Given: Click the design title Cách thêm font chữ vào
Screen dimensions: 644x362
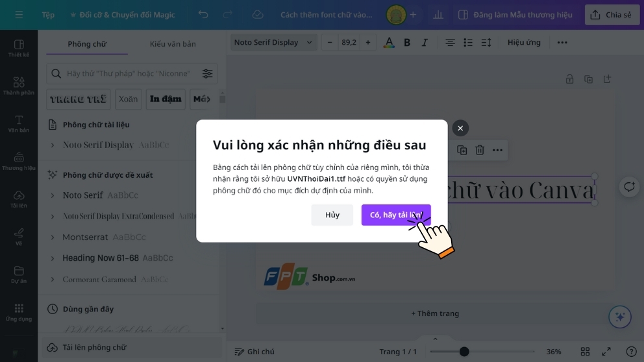Looking at the screenshot, I should pyautogui.click(x=326, y=15).
